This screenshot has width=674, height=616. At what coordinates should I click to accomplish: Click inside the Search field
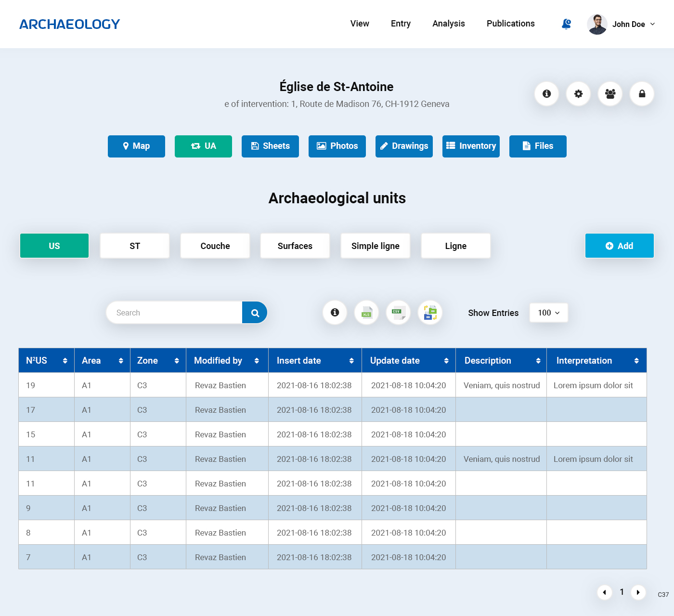click(x=173, y=313)
